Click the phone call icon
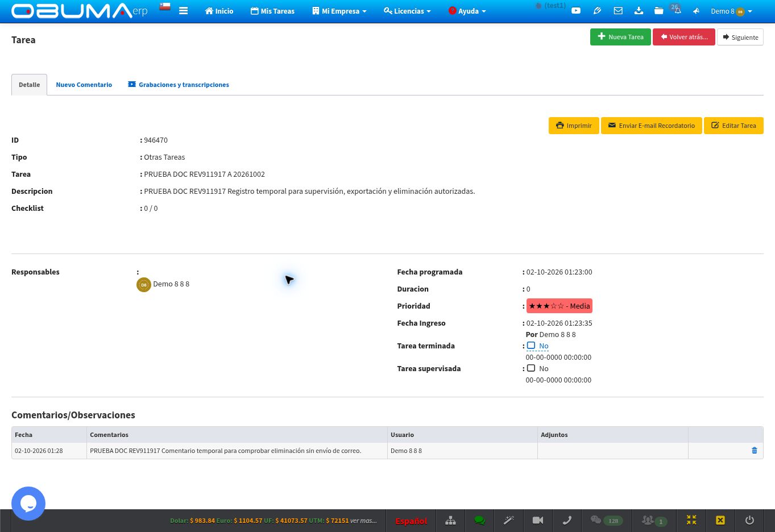The image size is (775, 532). point(567,520)
